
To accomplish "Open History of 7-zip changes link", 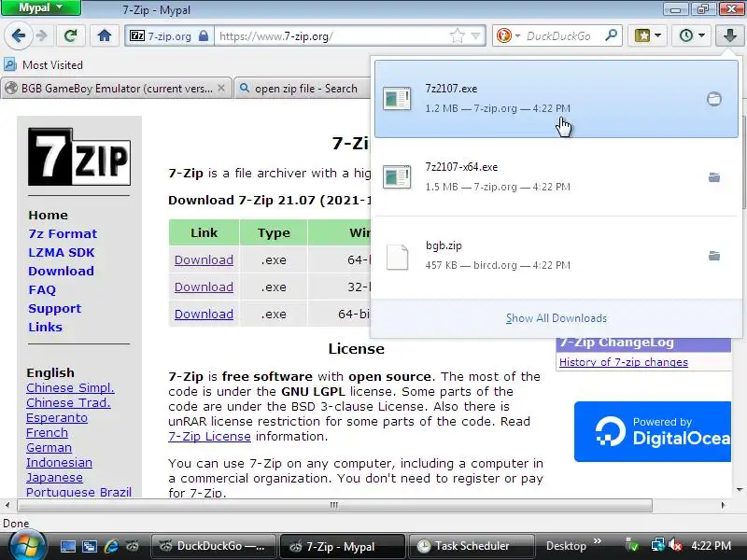I will click(623, 362).
